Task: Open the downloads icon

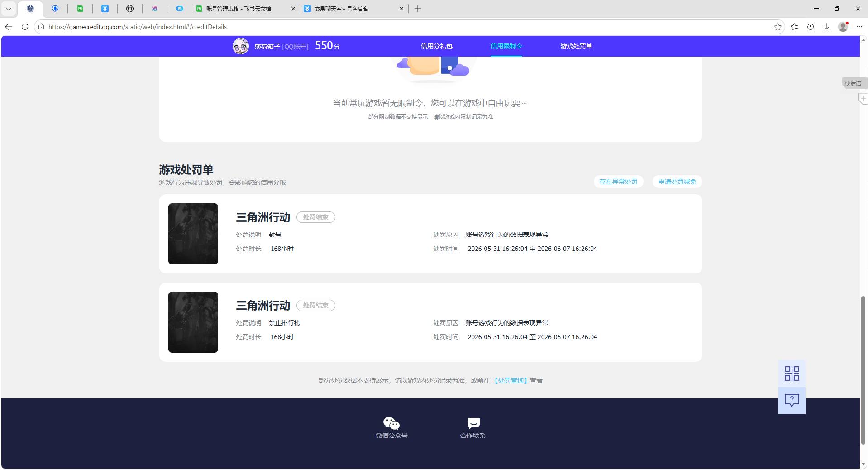Action: [827, 27]
